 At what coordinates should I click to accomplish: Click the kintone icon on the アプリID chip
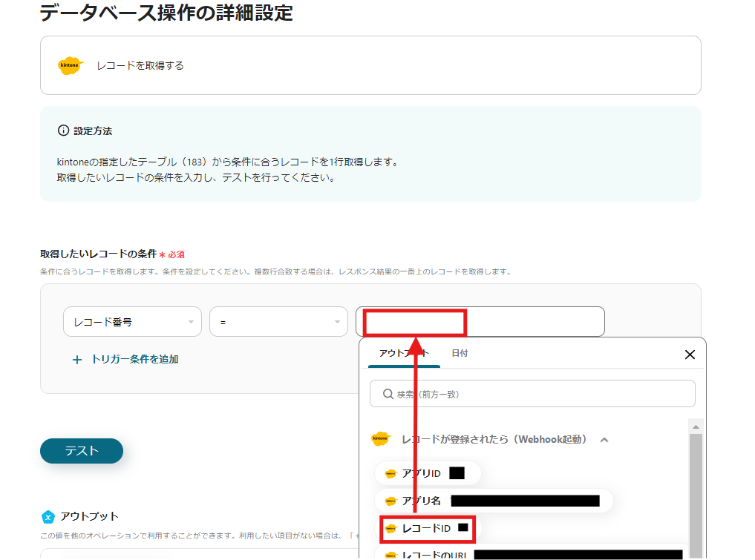click(392, 472)
